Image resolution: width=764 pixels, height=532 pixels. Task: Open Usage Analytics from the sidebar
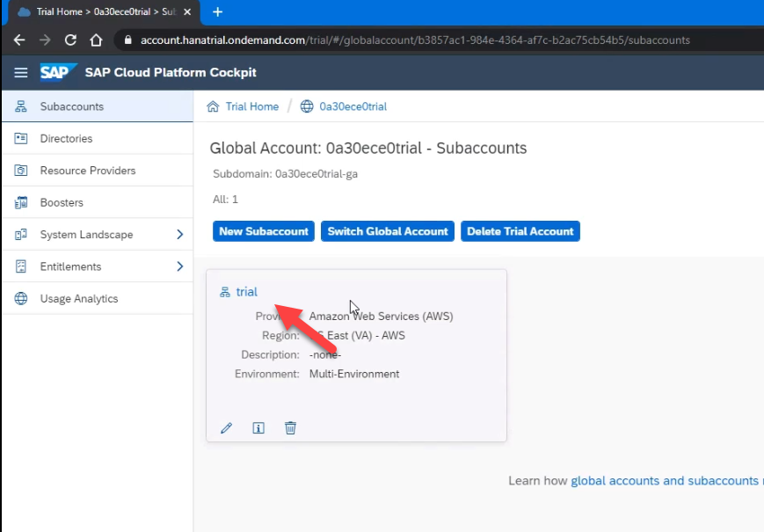tap(98, 299)
